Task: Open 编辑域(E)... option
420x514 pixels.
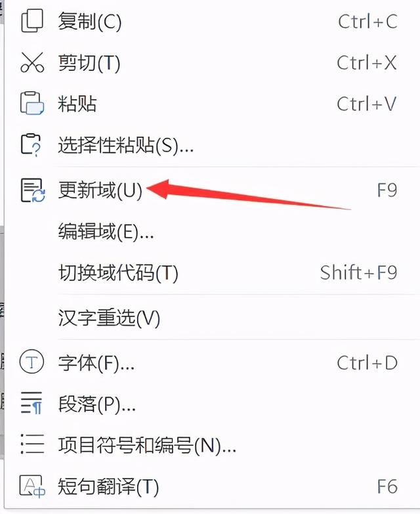Action: [210, 232]
